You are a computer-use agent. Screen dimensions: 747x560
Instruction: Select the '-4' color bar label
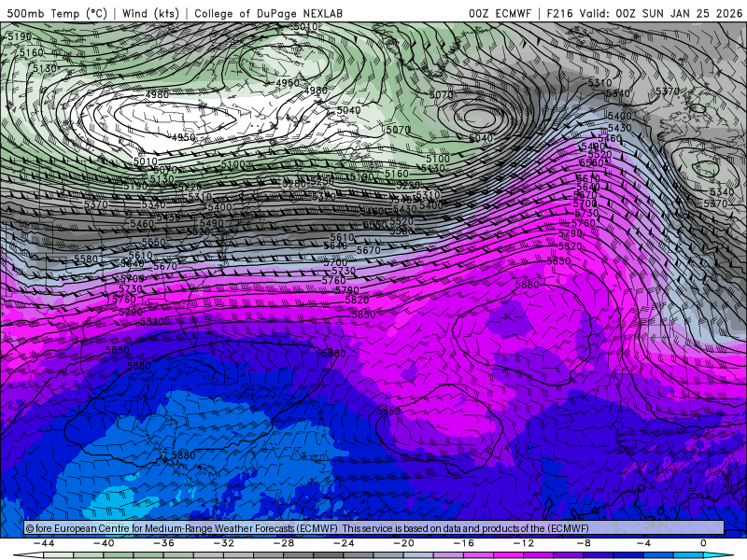click(x=643, y=543)
